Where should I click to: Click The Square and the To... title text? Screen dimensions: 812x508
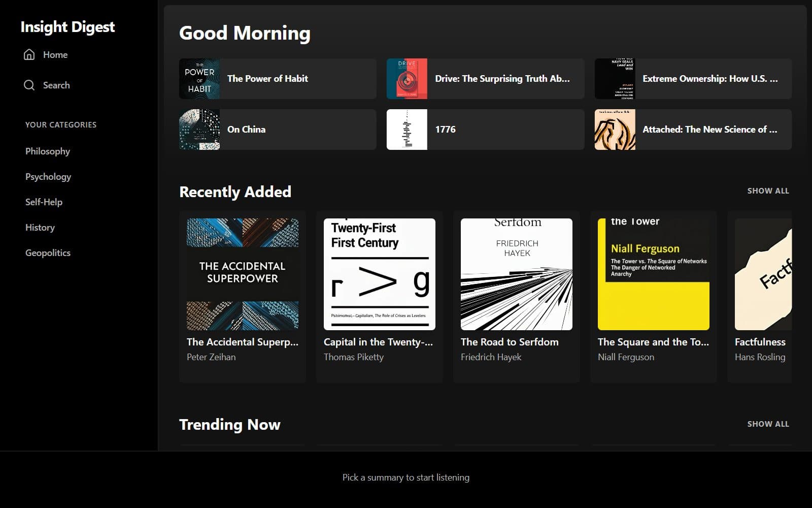(654, 342)
